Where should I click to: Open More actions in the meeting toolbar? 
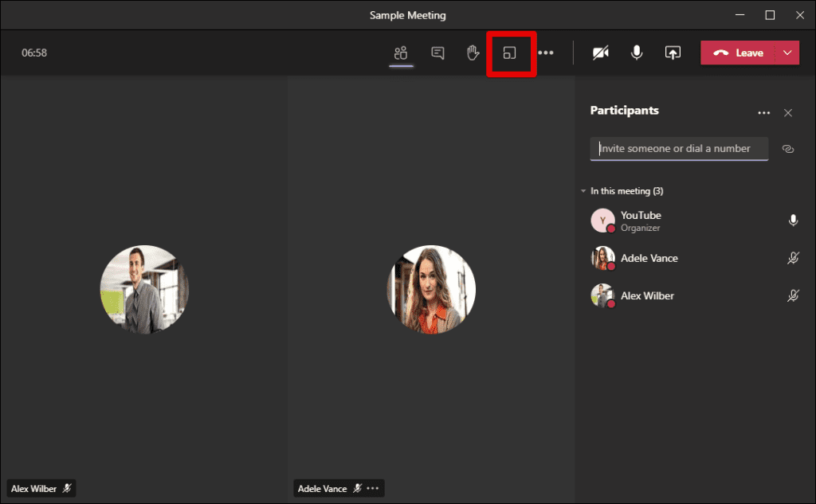tap(546, 53)
